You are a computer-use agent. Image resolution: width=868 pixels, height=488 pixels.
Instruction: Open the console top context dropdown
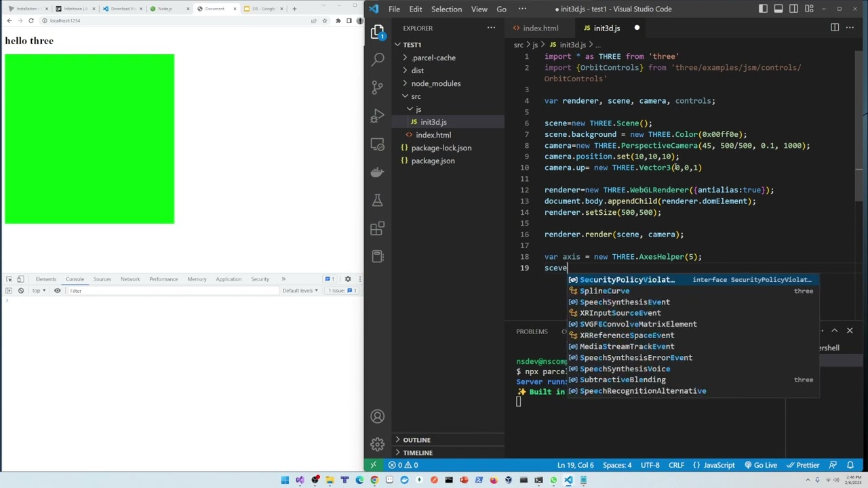39,291
